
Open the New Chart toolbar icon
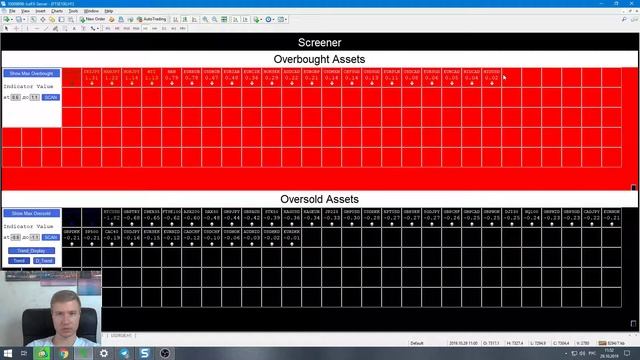(x=7, y=19)
